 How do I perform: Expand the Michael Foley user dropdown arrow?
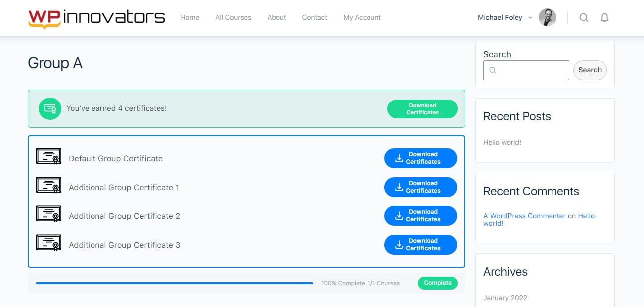530,18
